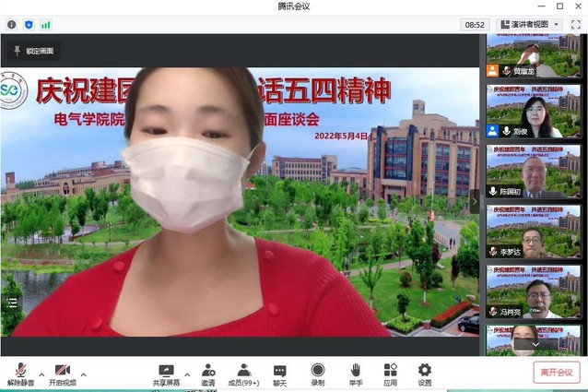Viewport: 588px width, 392px height.
Task: Raise hand using the 举手 icon
Action: coord(355,371)
